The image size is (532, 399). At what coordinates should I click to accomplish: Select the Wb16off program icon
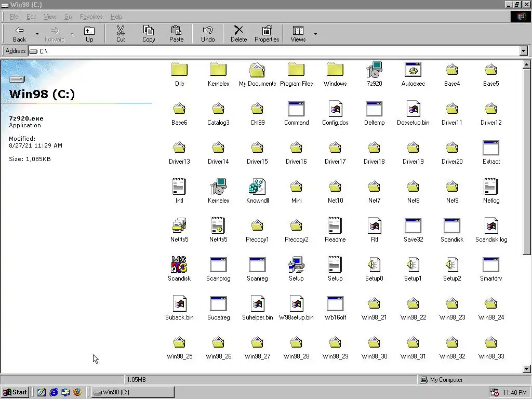coord(335,303)
